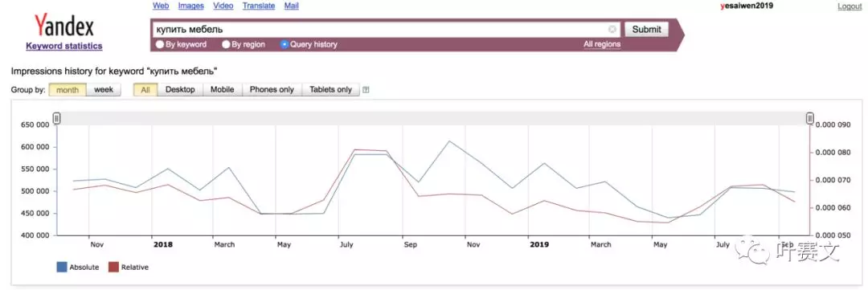Open the Mail link
This screenshot has width=868, height=290.
[x=292, y=6]
